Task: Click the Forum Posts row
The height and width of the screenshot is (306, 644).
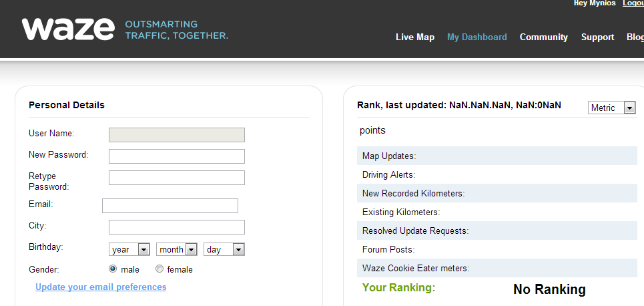Action: 497,250
